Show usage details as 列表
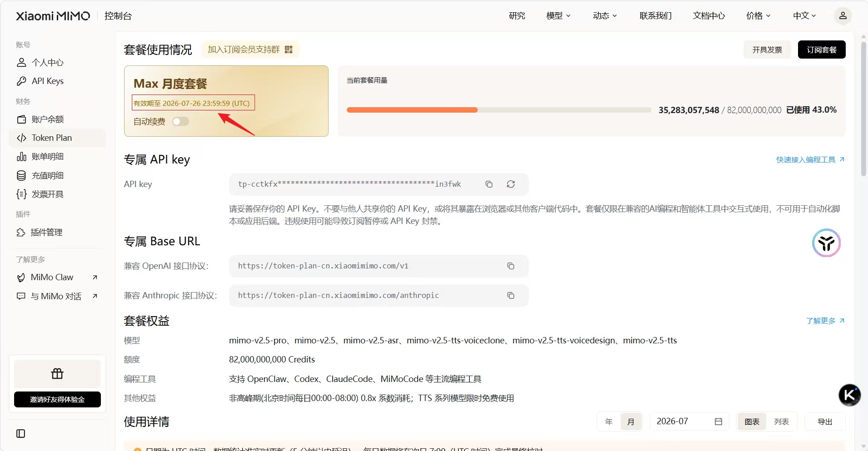Screen dimensions: 868x451 tap(781, 421)
